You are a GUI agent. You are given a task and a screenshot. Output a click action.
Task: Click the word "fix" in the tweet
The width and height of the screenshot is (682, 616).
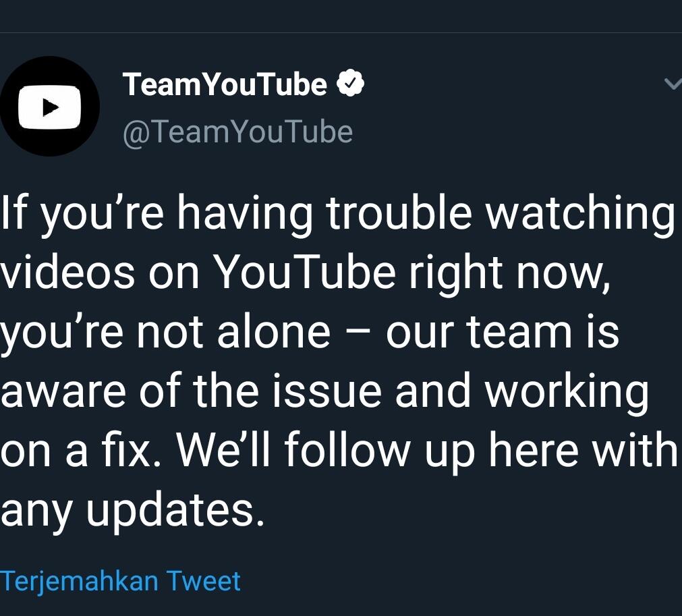[135, 451]
